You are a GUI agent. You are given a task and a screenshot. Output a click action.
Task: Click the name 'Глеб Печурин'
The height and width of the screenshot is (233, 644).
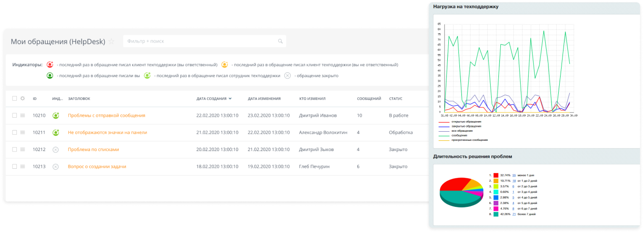[315, 166]
